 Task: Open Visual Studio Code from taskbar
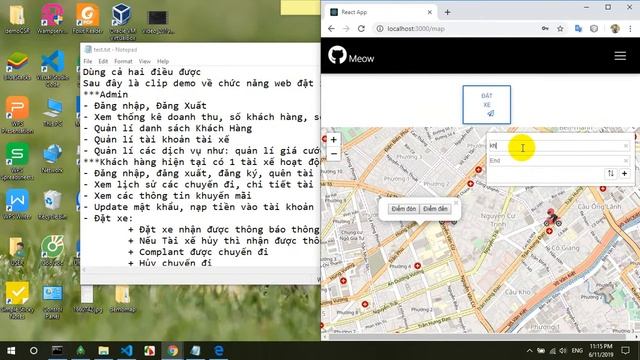click(127, 351)
